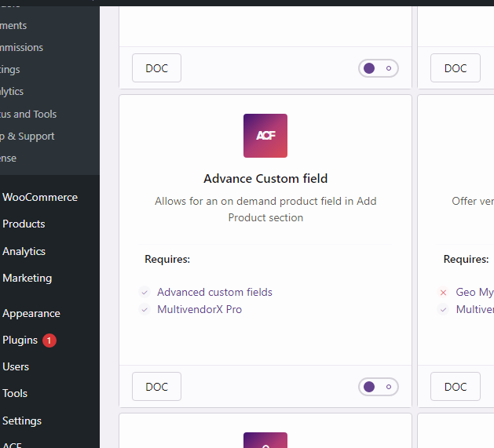
Task: Click the Plugins update count badge
Action: (x=49, y=341)
